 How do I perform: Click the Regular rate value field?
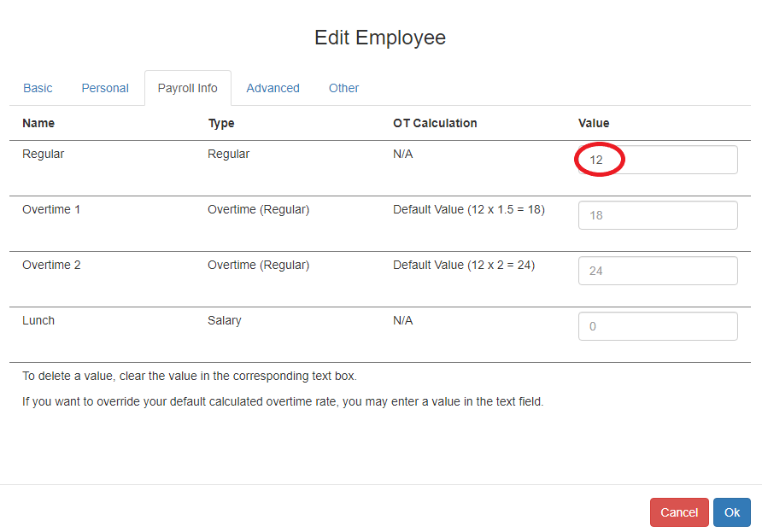point(657,160)
